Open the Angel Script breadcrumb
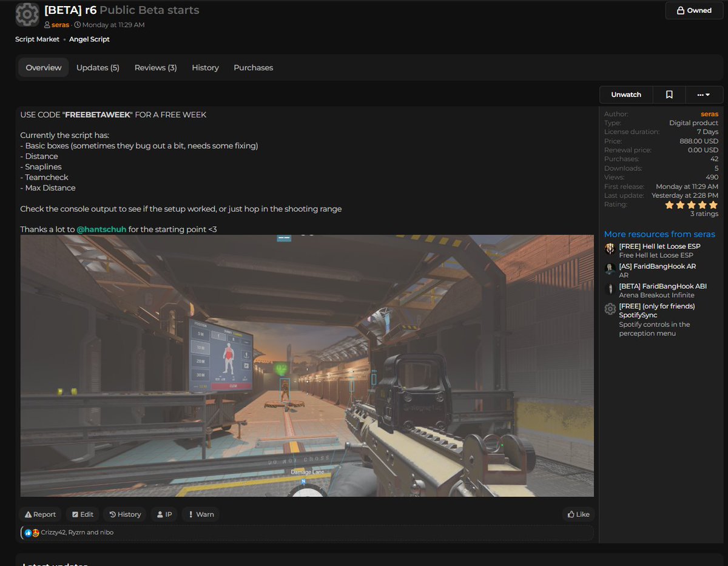The width and height of the screenshot is (728, 566). 89,39
